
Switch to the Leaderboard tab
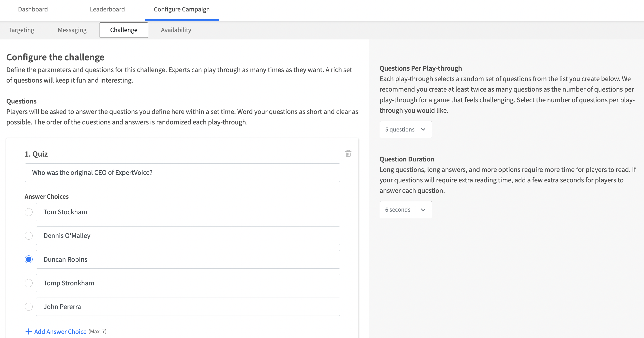coord(107,9)
